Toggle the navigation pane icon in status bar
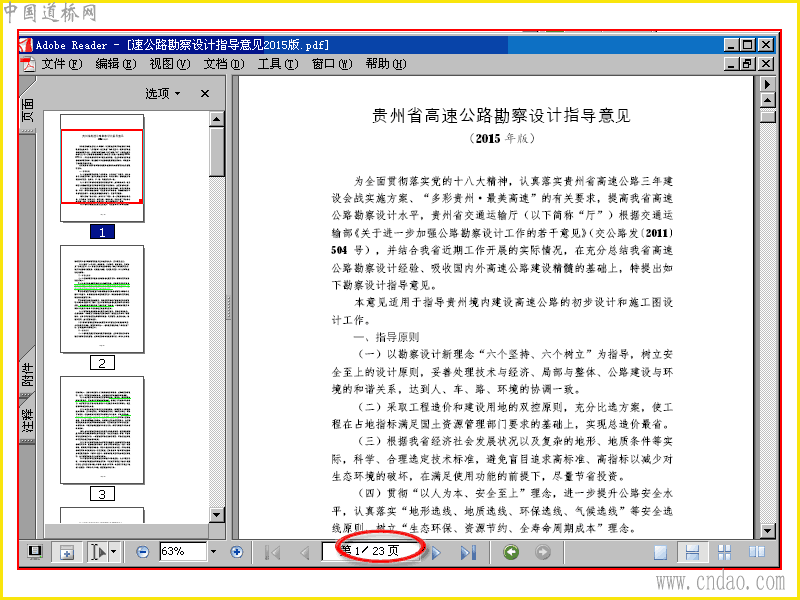800x600 pixels. [67, 552]
